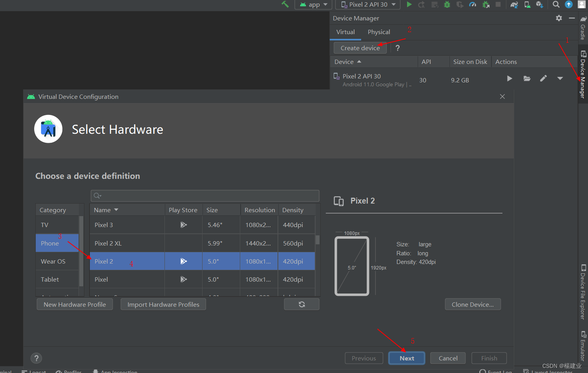
Task: Click the Cancel button
Action: click(448, 358)
